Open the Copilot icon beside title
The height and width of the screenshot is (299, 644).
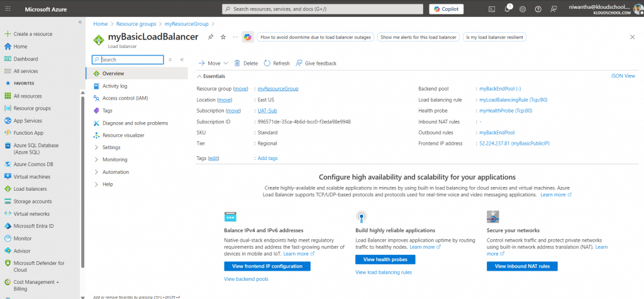click(248, 37)
